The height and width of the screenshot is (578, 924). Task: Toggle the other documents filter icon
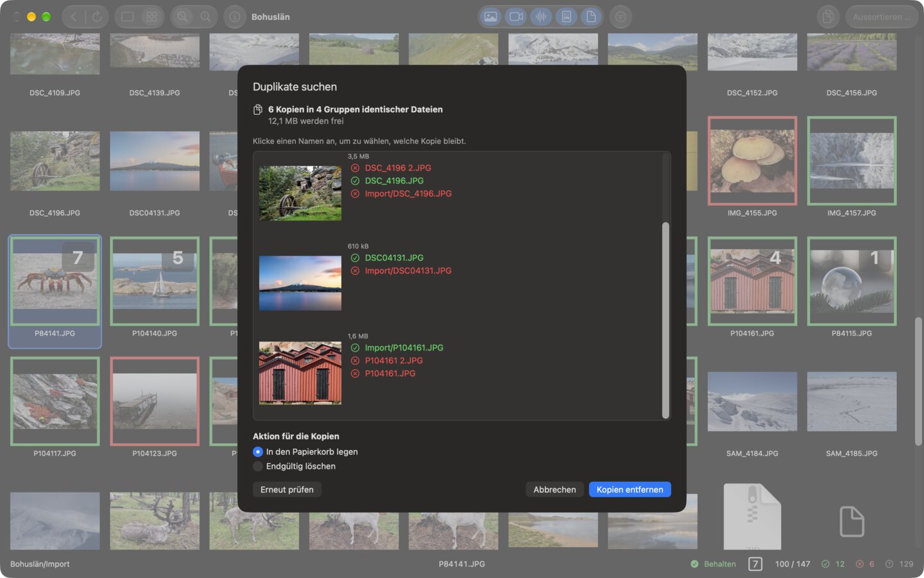pyautogui.click(x=591, y=17)
